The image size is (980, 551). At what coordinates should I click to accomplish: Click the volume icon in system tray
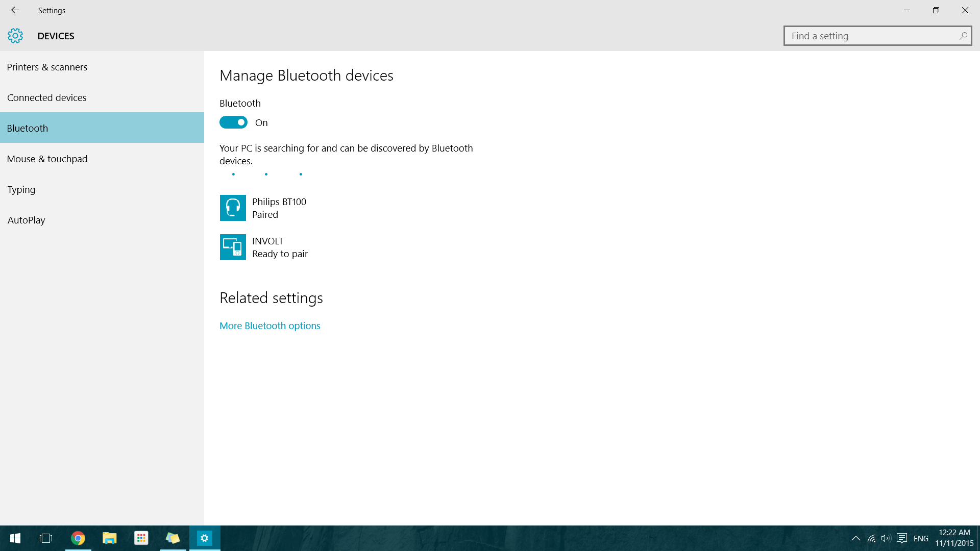(x=886, y=538)
